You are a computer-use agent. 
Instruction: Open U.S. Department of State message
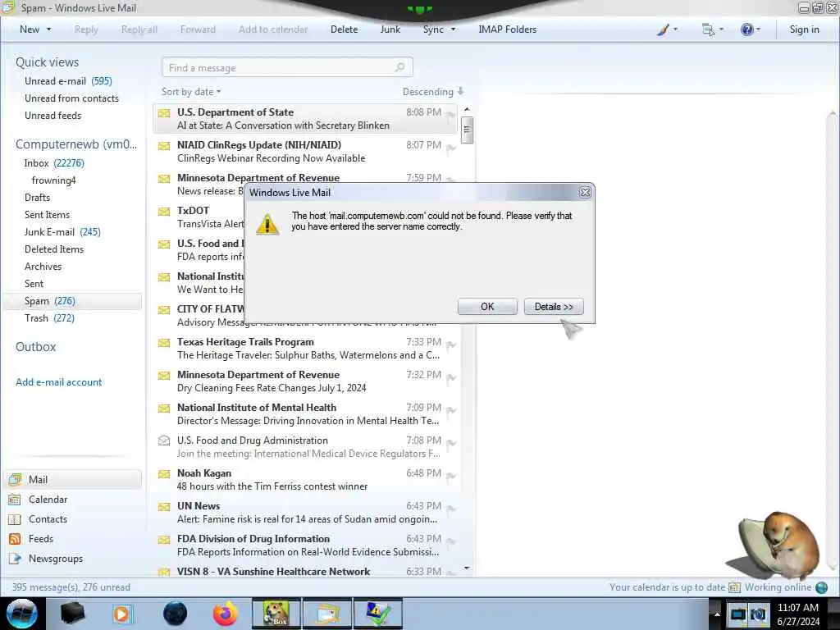(305, 118)
